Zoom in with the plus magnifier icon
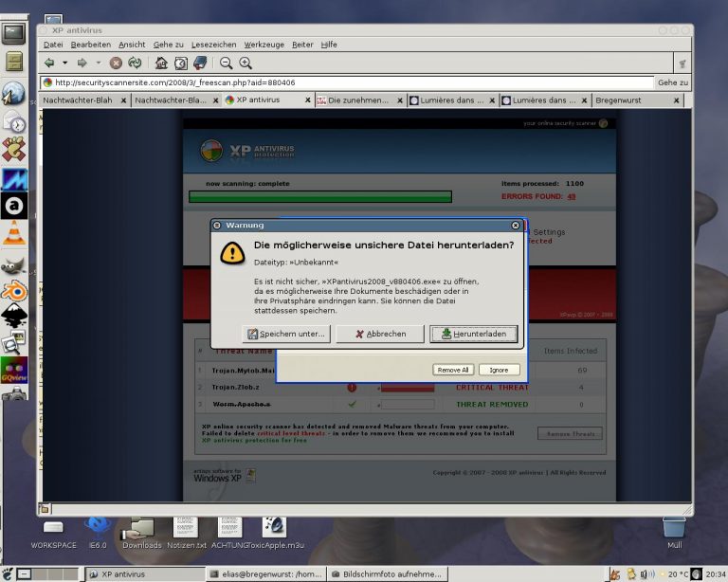This screenshot has width=728, height=582. tap(246, 64)
